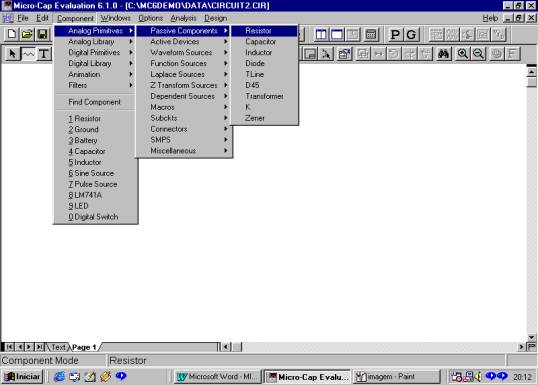Click the Outlook Express quick launch icon
This screenshot has height=385, width=538.
coord(74,376)
